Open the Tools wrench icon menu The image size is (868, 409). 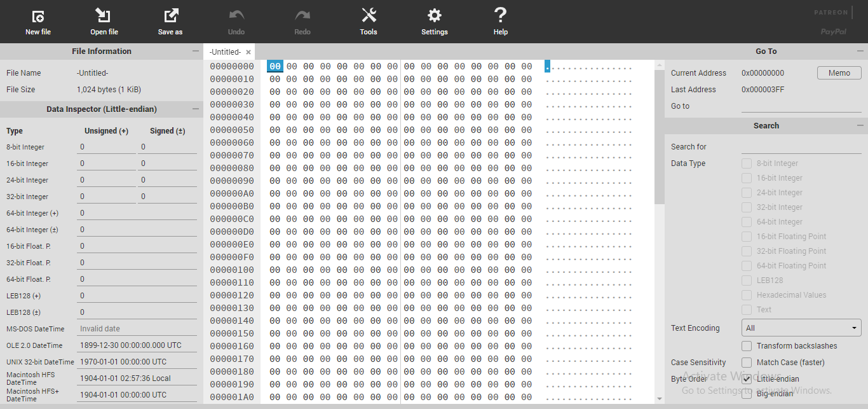[369, 16]
